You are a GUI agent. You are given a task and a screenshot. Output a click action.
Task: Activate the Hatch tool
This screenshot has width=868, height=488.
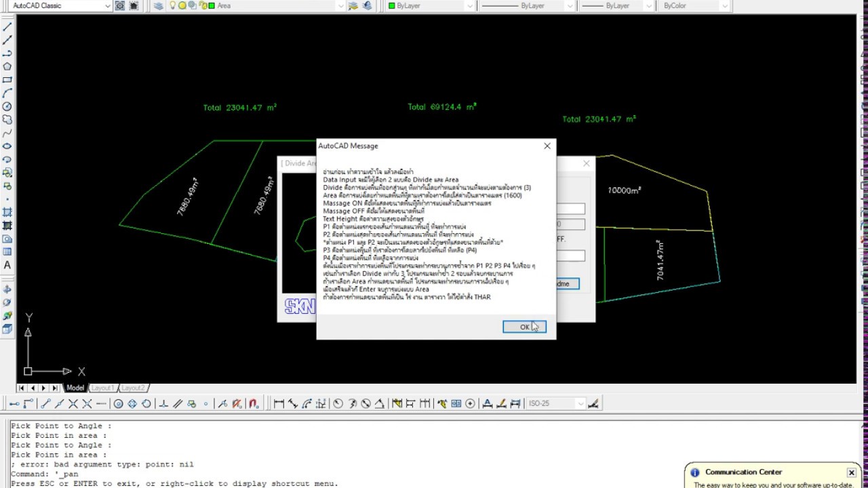[7, 212]
